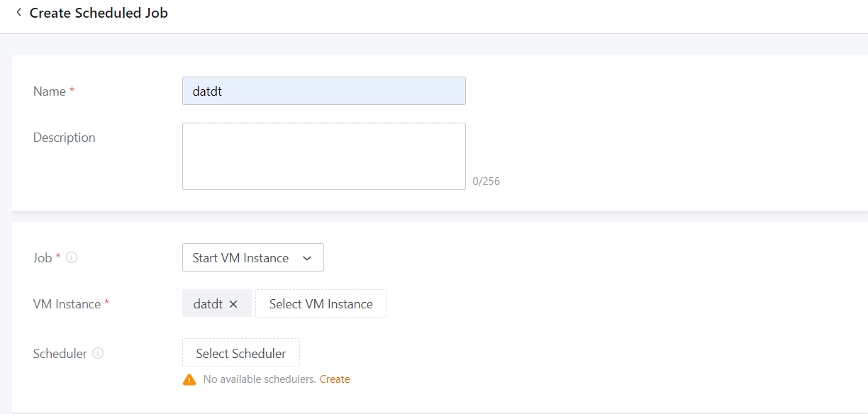Click the Create Scheduled Job page title
The width and height of the screenshot is (868, 414).
pyautogui.click(x=99, y=13)
